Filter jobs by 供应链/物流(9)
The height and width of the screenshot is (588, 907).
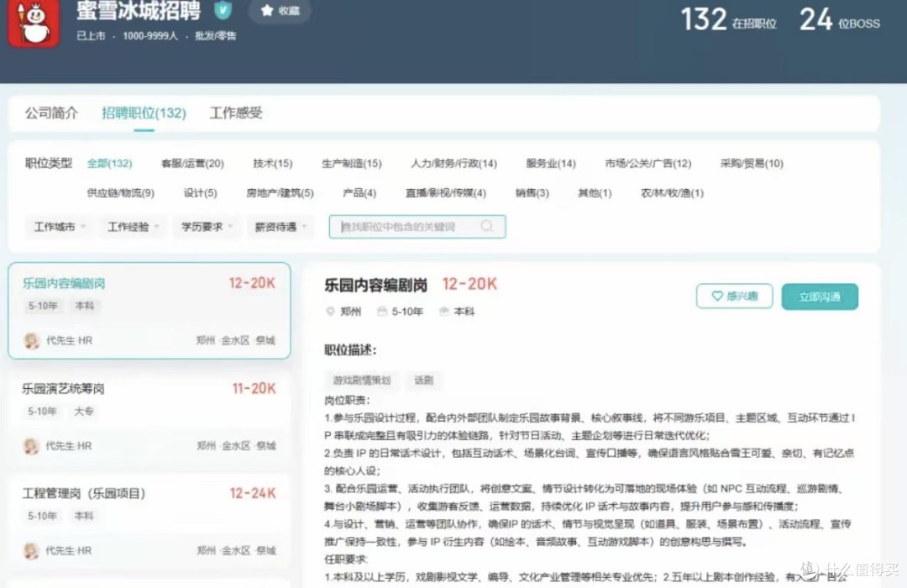coord(120,192)
